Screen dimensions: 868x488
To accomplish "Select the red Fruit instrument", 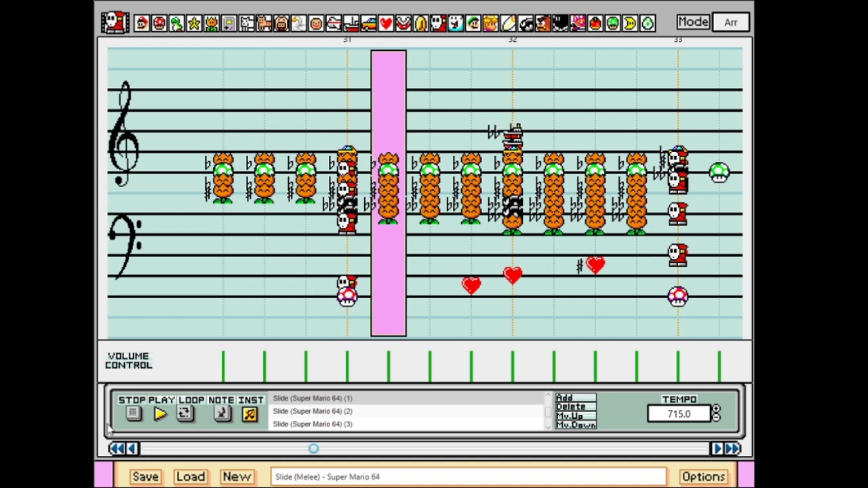I will 595,23.
